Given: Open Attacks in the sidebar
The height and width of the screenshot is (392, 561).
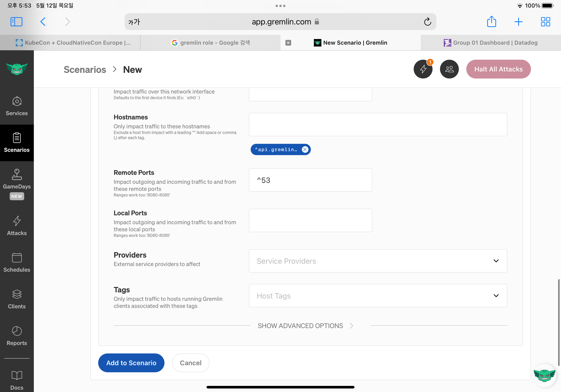Looking at the screenshot, I should click(x=17, y=226).
